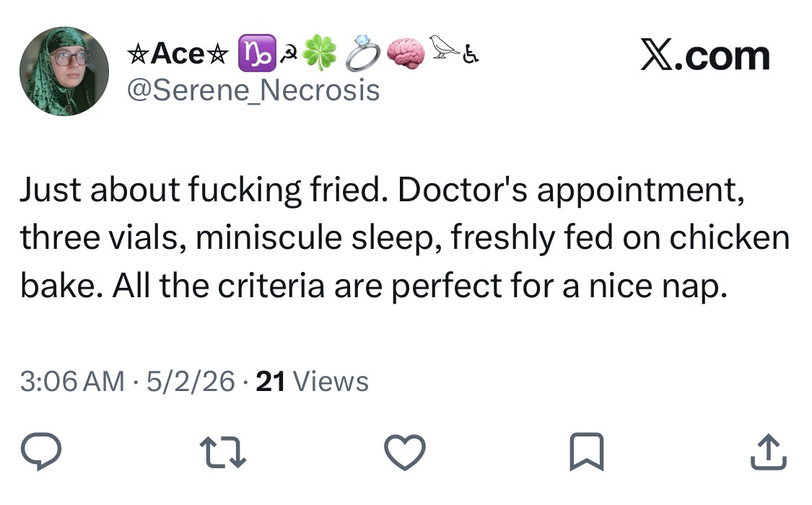
Task: Click the 5/2/26 date
Action: coord(191,382)
